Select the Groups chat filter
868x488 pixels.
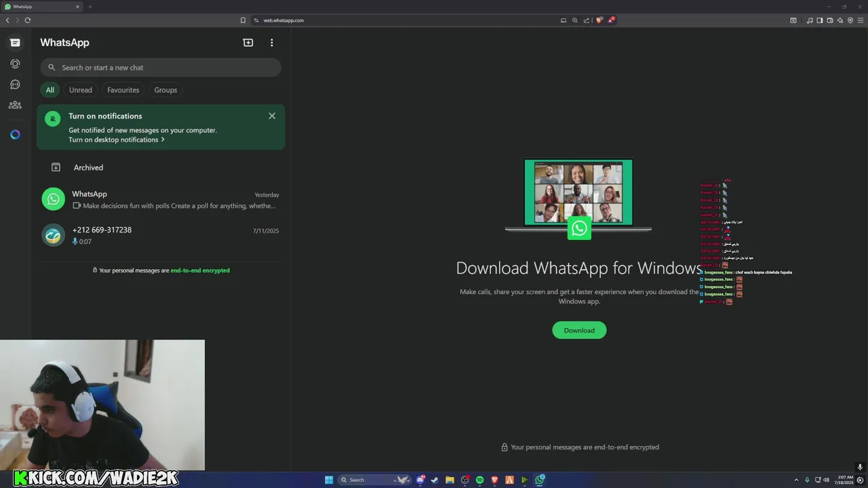coord(165,90)
